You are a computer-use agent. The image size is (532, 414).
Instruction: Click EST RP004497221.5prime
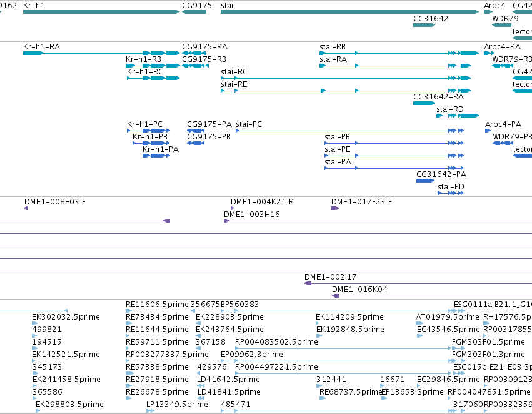pyautogui.click(x=343, y=373)
